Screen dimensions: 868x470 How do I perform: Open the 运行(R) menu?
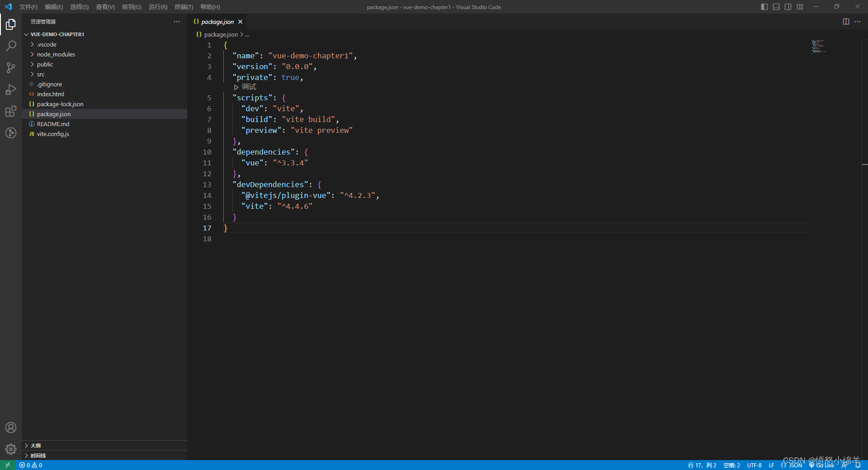(x=158, y=7)
